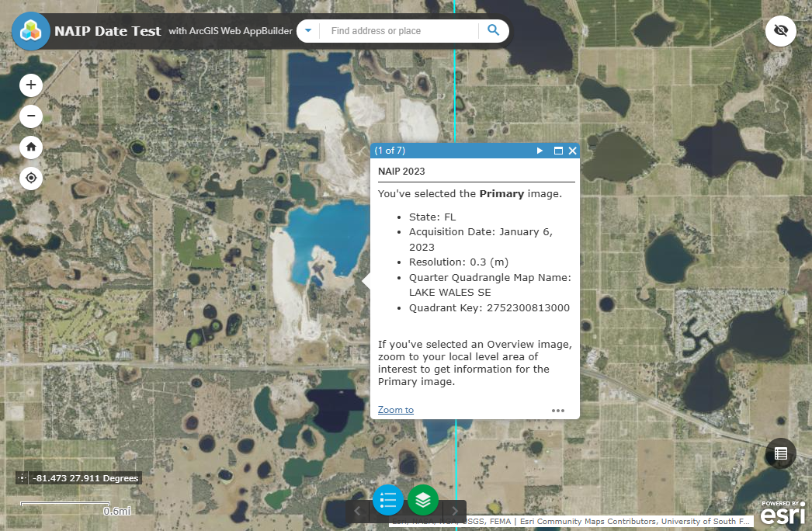Activate the my location icon

click(30, 178)
